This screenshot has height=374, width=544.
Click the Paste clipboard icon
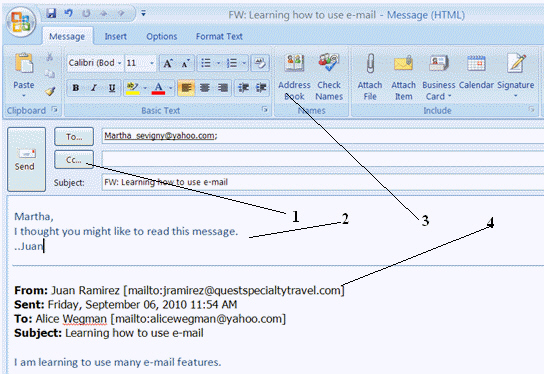pos(24,63)
